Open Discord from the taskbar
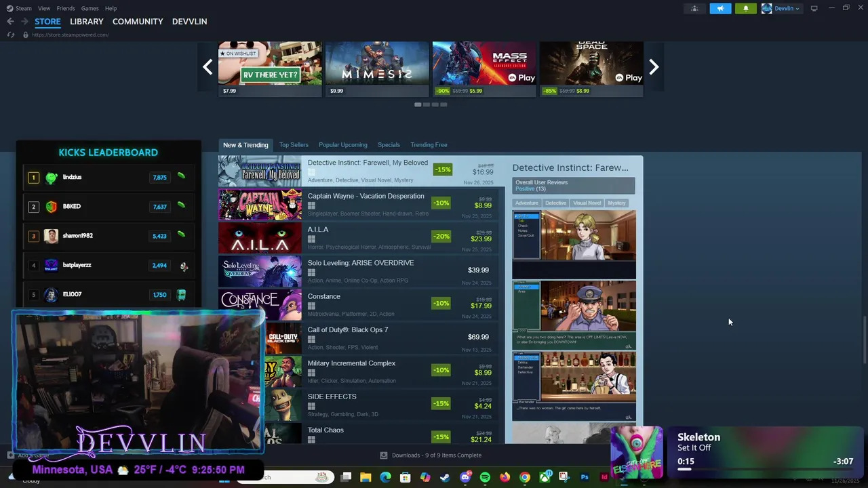The height and width of the screenshot is (488, 868). click(465, 477)
